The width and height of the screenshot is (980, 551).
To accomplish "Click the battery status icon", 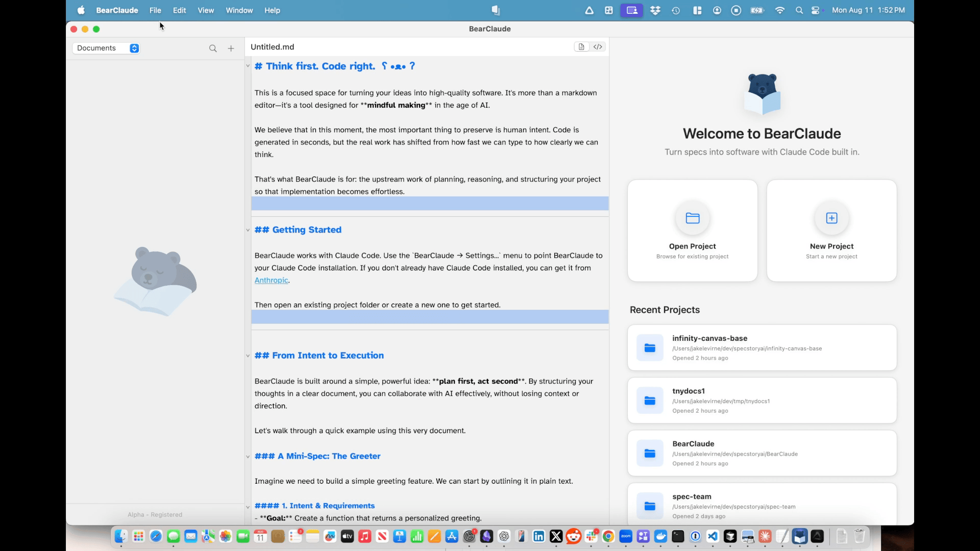I will point(757,10).
